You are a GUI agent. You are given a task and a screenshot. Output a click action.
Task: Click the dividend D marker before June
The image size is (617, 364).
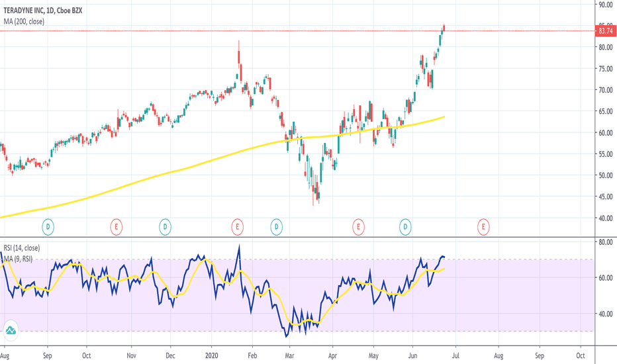[x=405, y=226]
